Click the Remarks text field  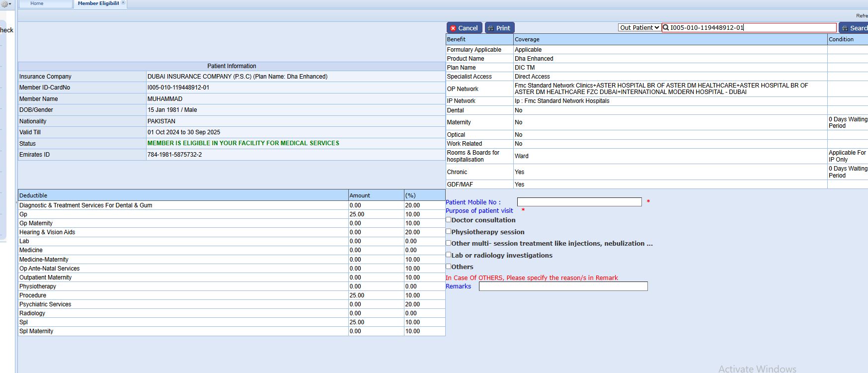click(x=563, y=286)
